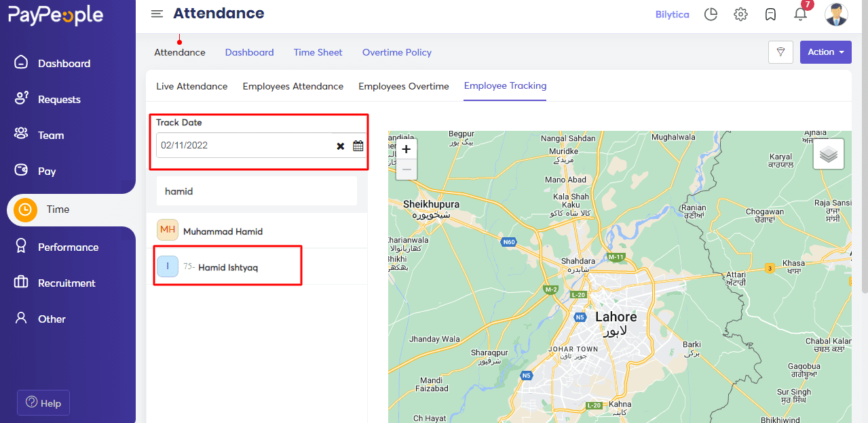This screenshot has width=868, height=423.
Task: Select the Employee Tracking tab
Action: pyautogui.click(x=506, y=85)
